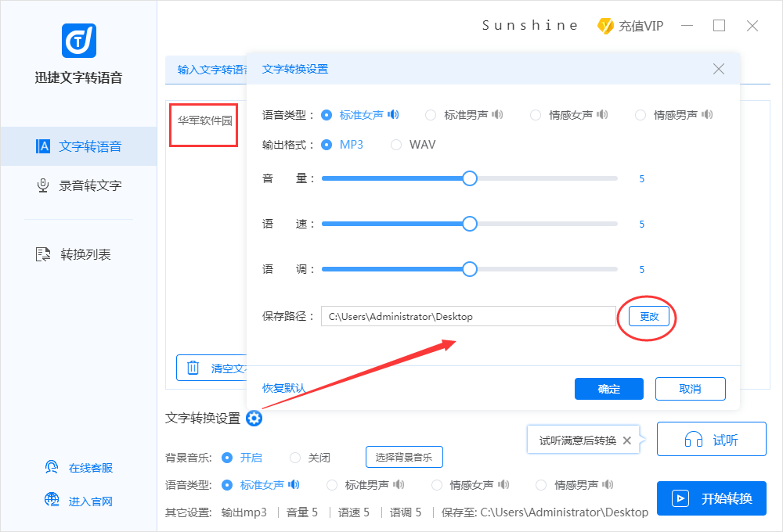Open the 文字转换设置 gear icon
The height and width of the screenshot is (532, 783).
tap(254, 419)
